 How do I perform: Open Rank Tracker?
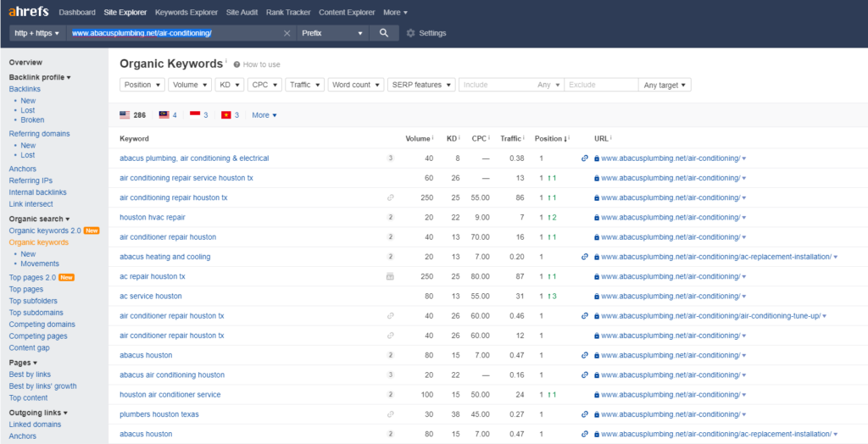point(288,12)
